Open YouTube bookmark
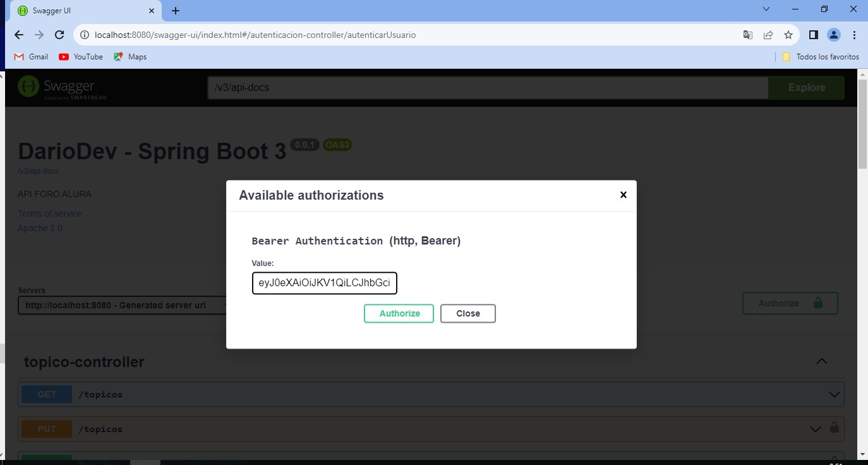The width and height of the screenshot is (868, 465). click(81, 57)
